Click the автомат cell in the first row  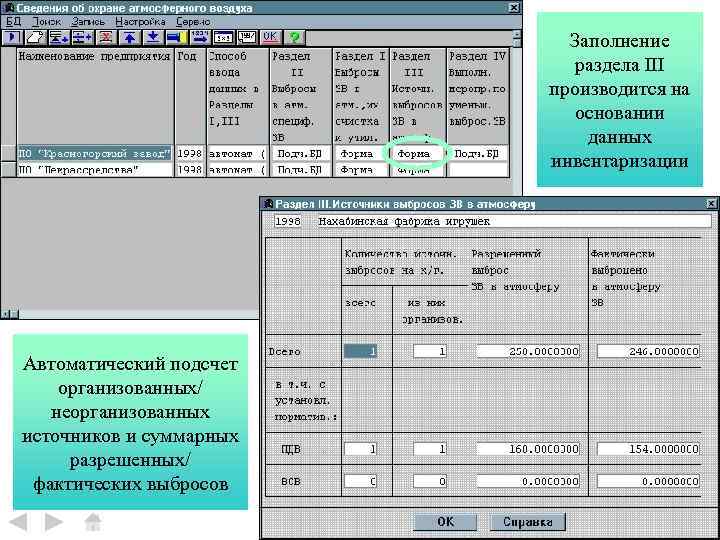coord(237,154)
